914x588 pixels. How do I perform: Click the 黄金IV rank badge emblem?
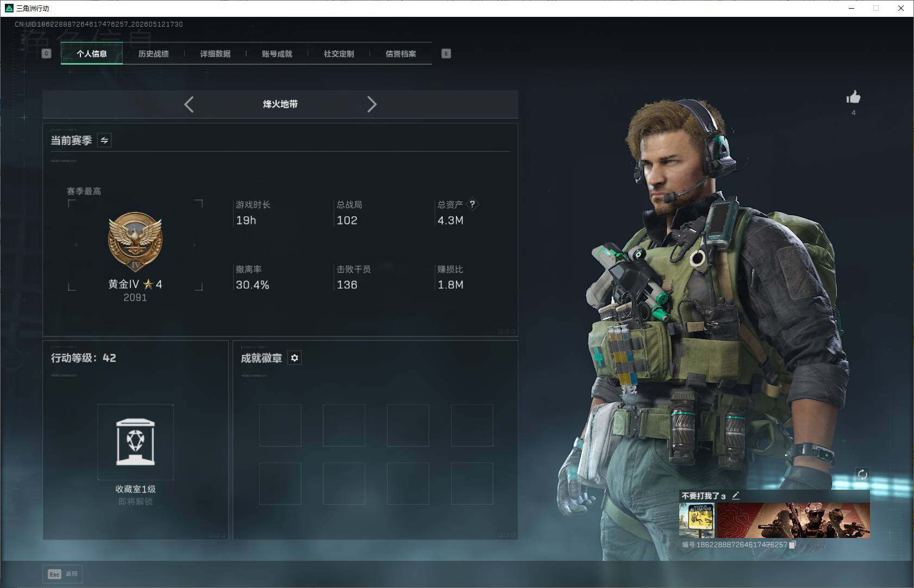(135, 242)
